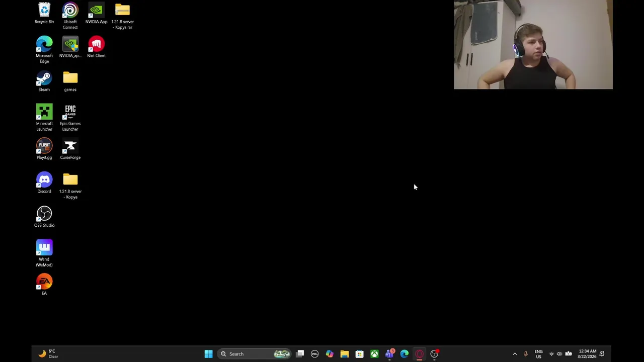Viewport: 644px width, 362px height.
Task: Select the 1.21.8 server - Kopya.rar archive
Action: click(122, 16)
